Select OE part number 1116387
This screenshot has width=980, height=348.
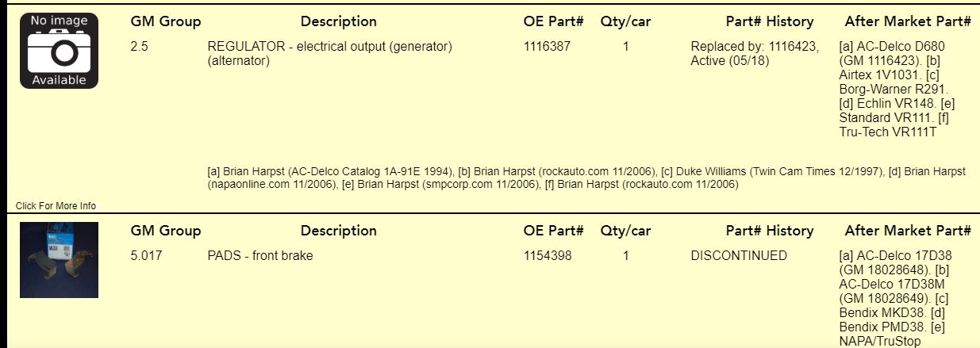[x=547, y=47]
